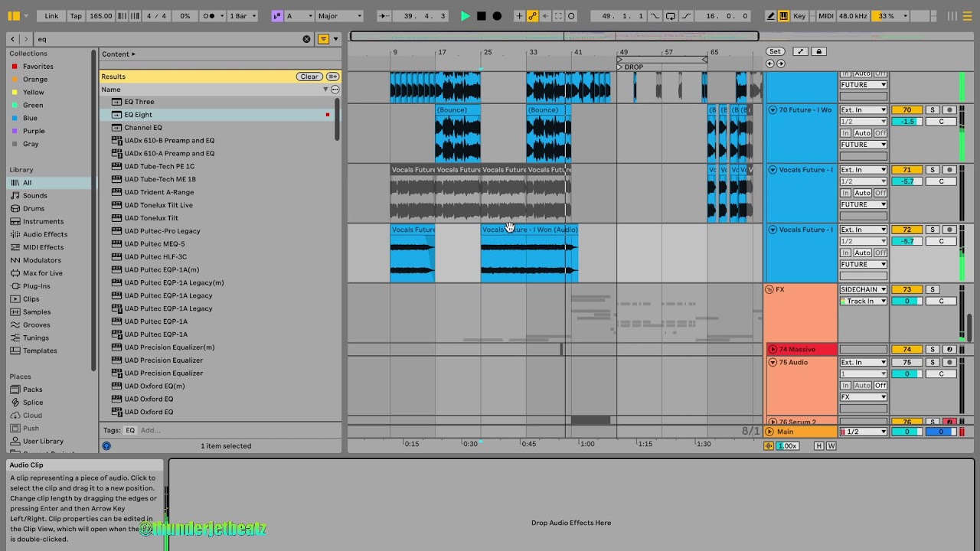Jump to next locator arrow

[779, 64]
